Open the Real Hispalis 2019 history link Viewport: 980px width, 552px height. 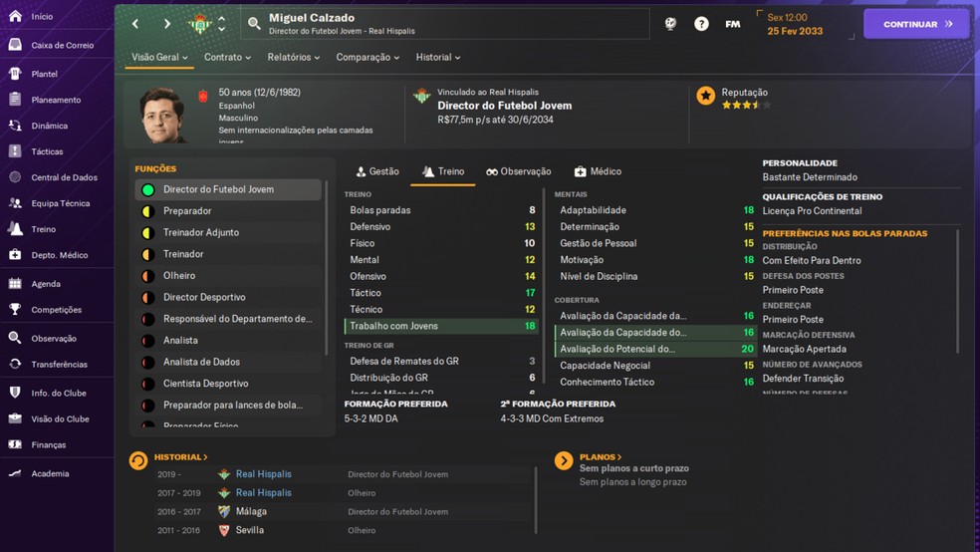(263, 474)
